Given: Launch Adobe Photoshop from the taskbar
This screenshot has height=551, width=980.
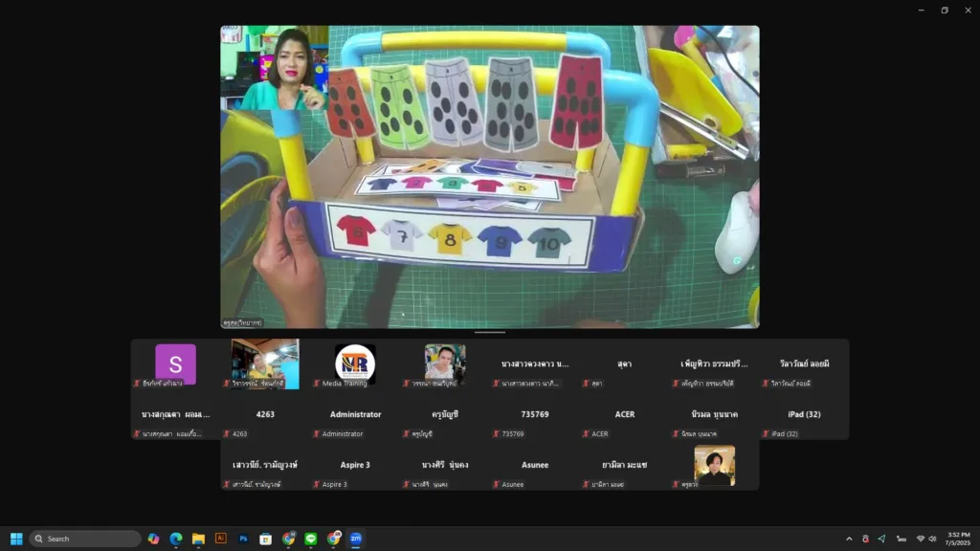Looking at the screenshot, I should (243, 539).
